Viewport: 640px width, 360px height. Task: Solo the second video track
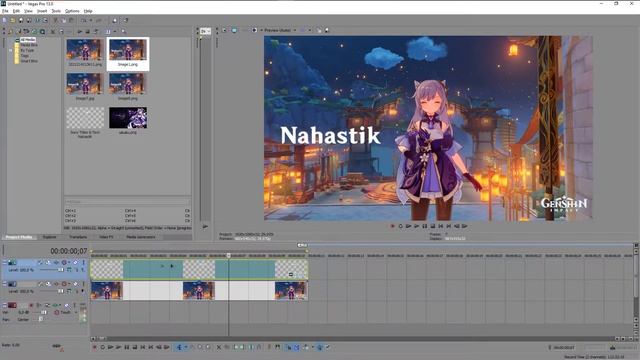tap(84, 284)
